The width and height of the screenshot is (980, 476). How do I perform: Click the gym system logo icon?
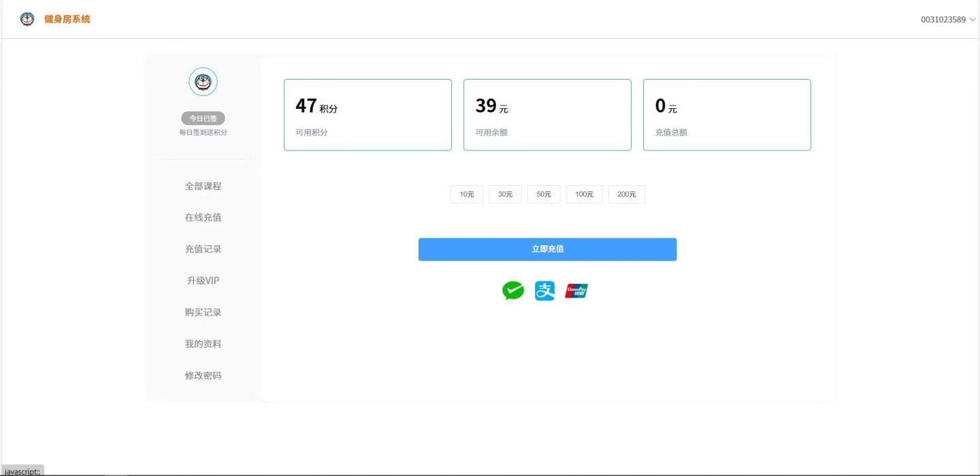pos(27,19)
